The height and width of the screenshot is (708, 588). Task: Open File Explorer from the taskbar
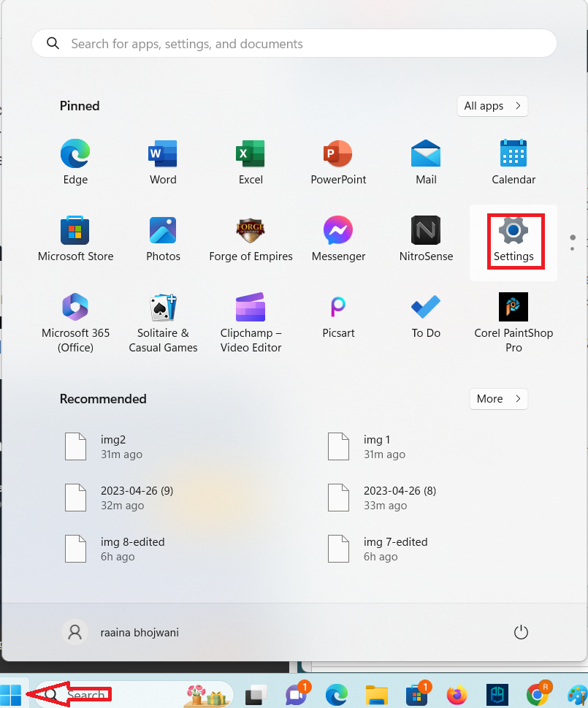pos(376,695)
